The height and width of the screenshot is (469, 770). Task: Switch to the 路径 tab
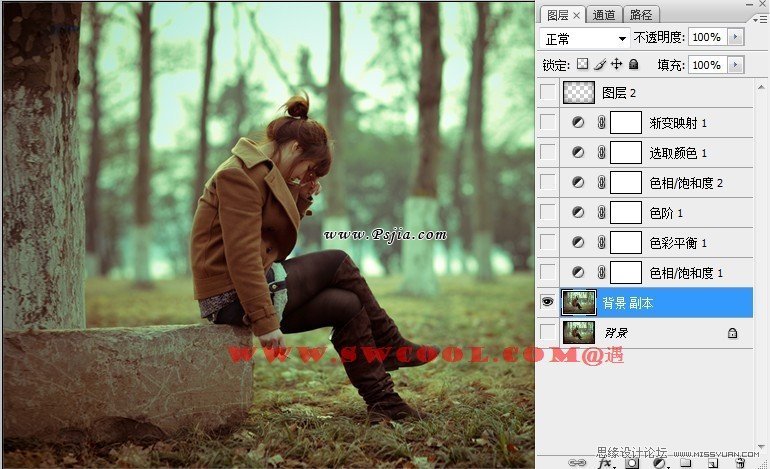(x=641, y=15)
